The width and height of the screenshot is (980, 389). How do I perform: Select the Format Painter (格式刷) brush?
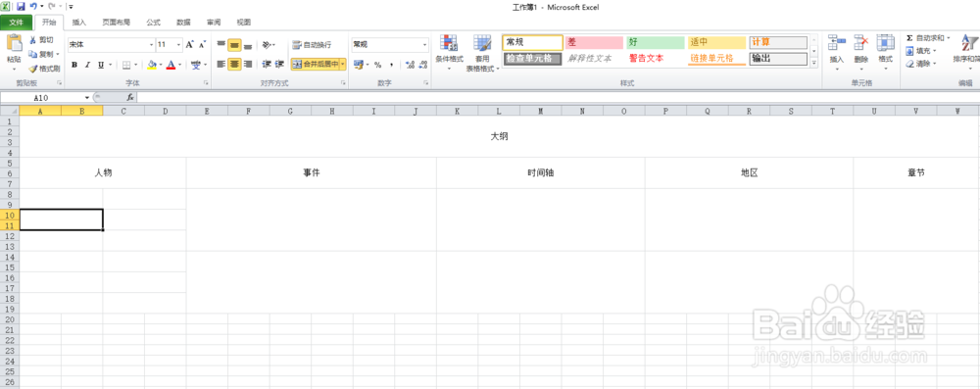pyautogui.click(x=33, y=69)
